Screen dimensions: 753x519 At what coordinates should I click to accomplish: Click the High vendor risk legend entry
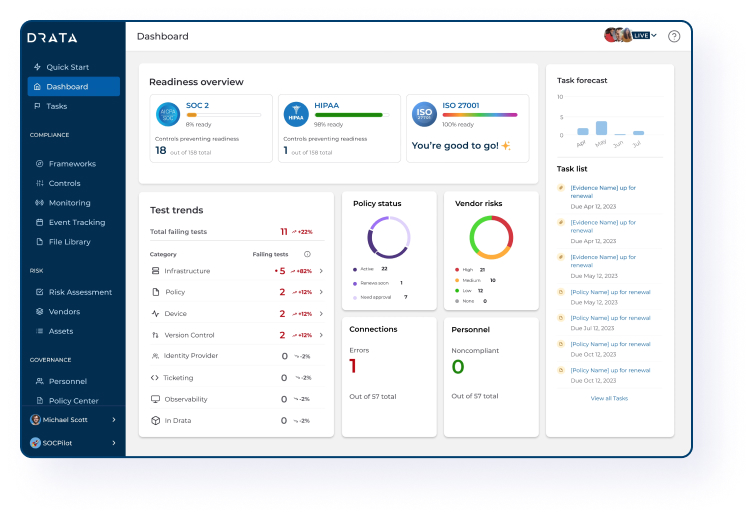click(x=470, y=270)
